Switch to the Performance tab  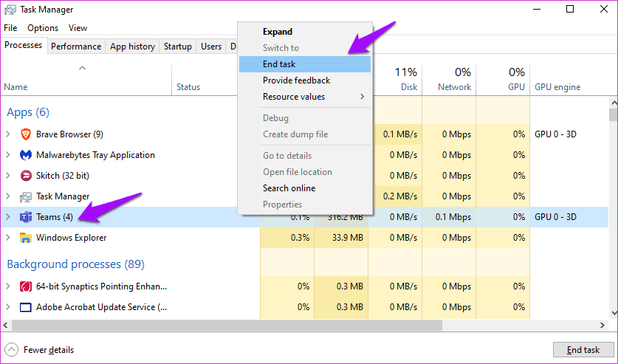(x=76, y=46)
